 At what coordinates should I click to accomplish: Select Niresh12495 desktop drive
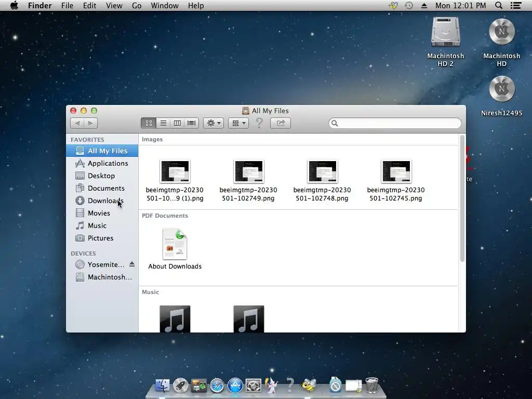[501, 96]
